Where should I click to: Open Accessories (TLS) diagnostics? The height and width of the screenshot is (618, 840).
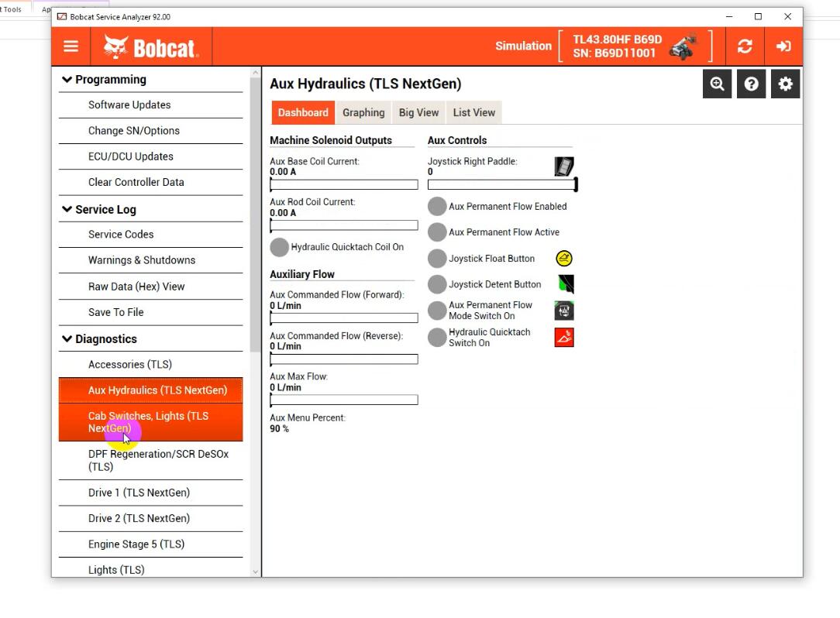click(150, 365)
